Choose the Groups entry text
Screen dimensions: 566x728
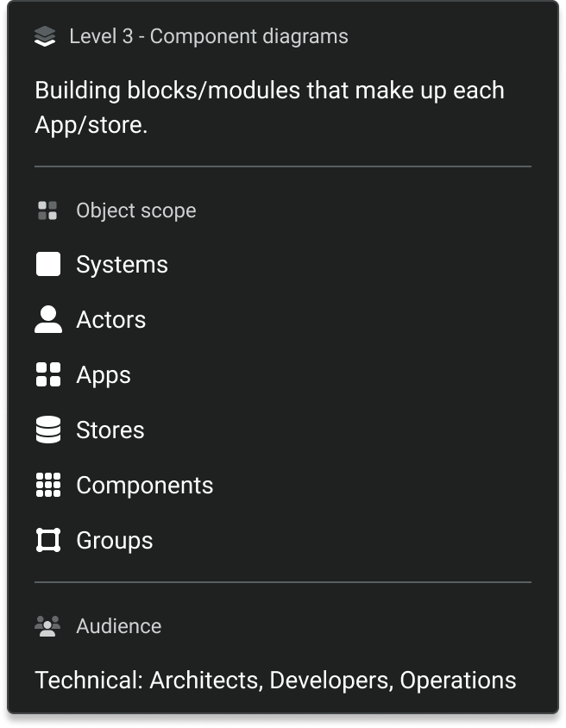[115, 542]
